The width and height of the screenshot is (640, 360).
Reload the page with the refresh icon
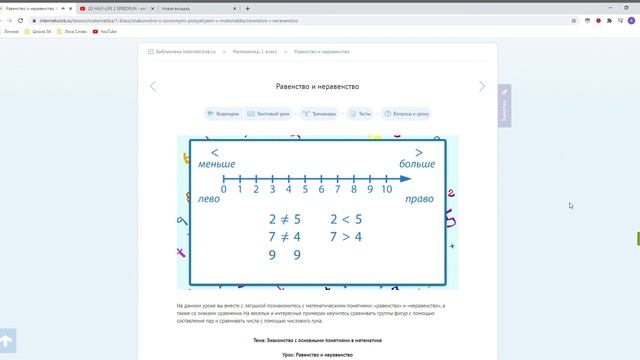tap(20, 20)
